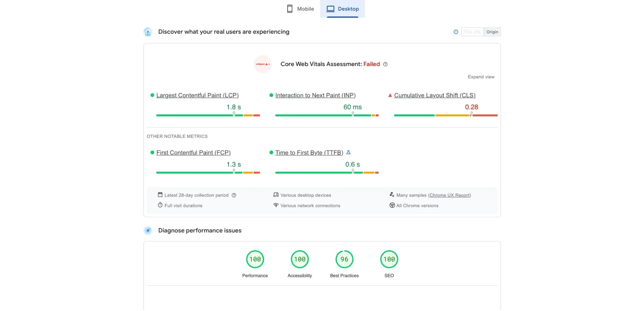
Task: Open the Largest Contentful Paint (LCP) link
Action: tap(197, 95)
